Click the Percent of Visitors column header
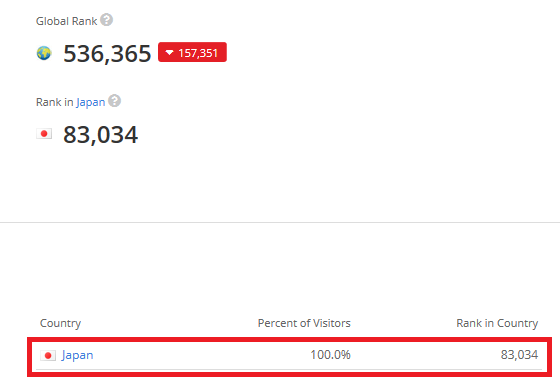 click(x=304, y=323)
